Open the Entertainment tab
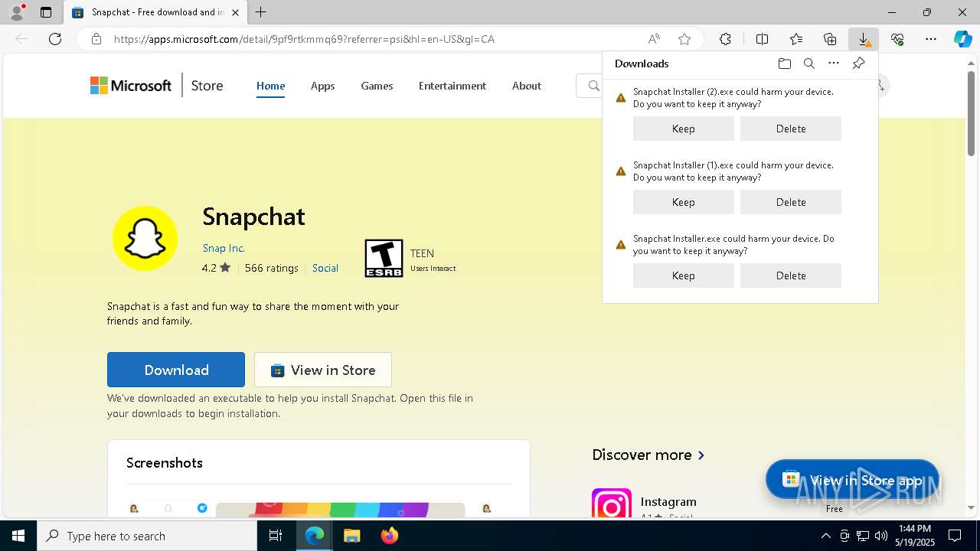980x551 pixels. click(x=452, y=86)
